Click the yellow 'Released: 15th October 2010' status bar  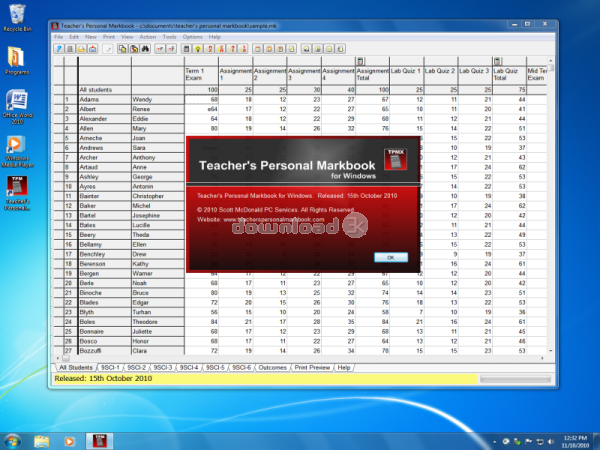coord(265,378)
